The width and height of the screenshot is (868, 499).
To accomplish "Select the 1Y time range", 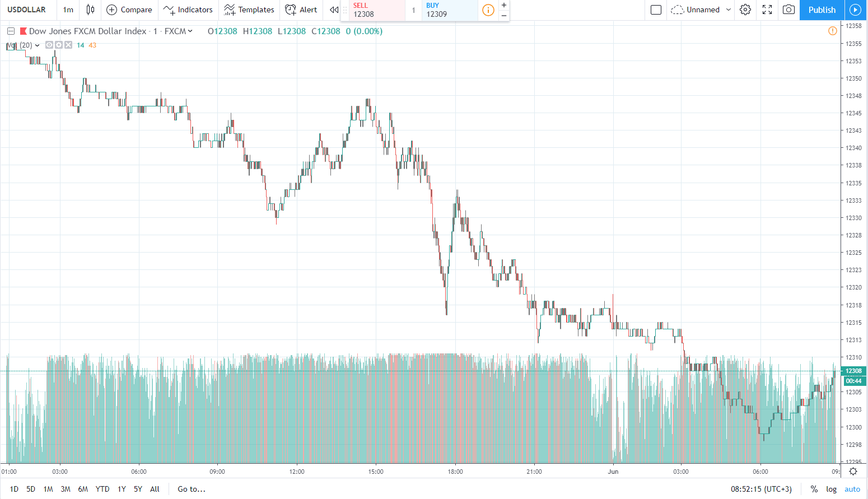I will [122, 489].
